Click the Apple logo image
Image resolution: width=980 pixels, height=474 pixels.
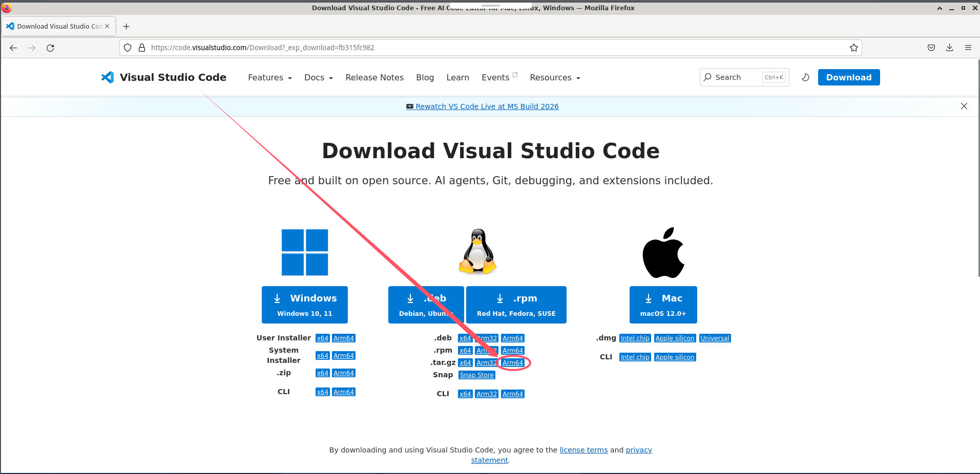[663, 252]
